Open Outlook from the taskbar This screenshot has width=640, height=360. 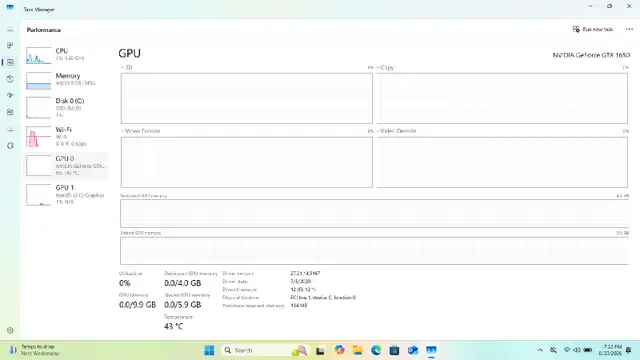(413, 350)
